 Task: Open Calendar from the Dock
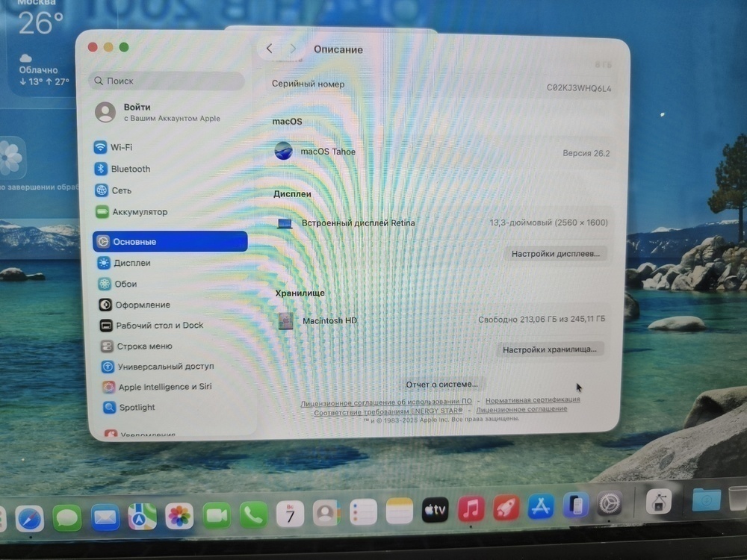pos(290,514)
